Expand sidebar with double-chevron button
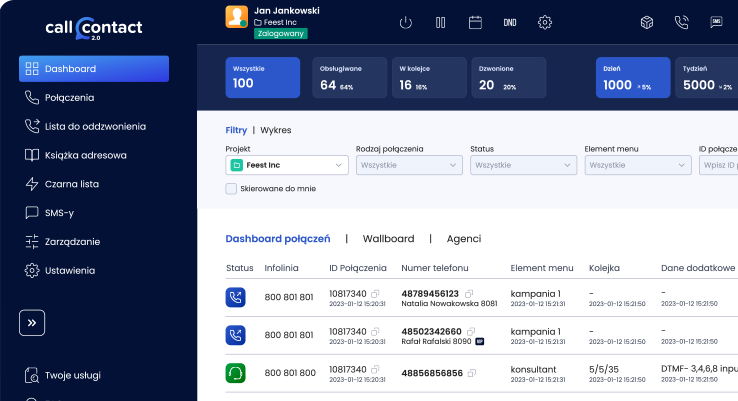This screenshot has width=738, height=401. point(32,323)
